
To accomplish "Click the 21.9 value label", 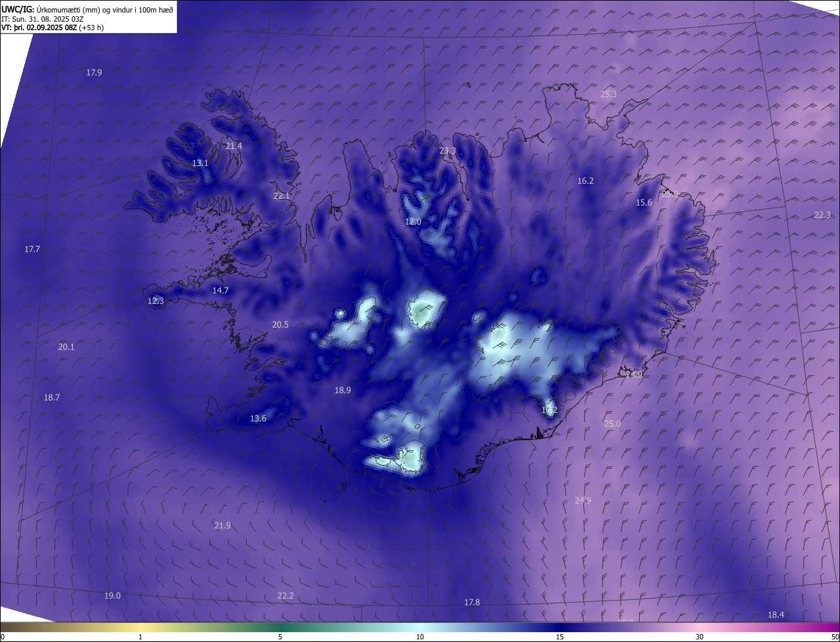I will coord(222,525).
